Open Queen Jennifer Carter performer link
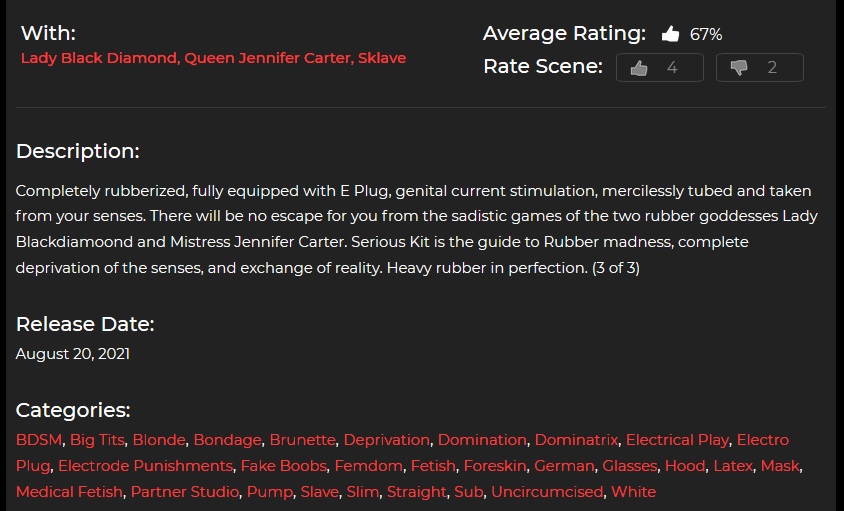844x511 pixels. click(x=268, y=58)
